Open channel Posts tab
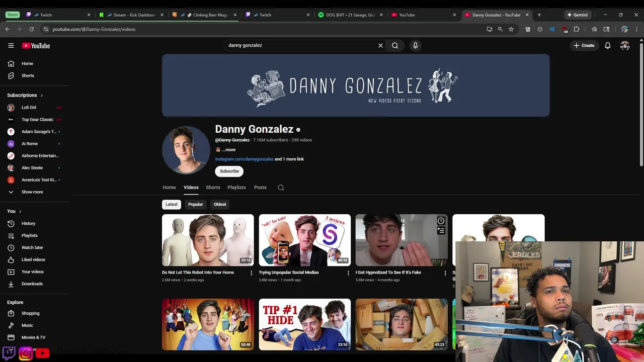This screenshot has height=362, width=644. click(x=260, y=188)
